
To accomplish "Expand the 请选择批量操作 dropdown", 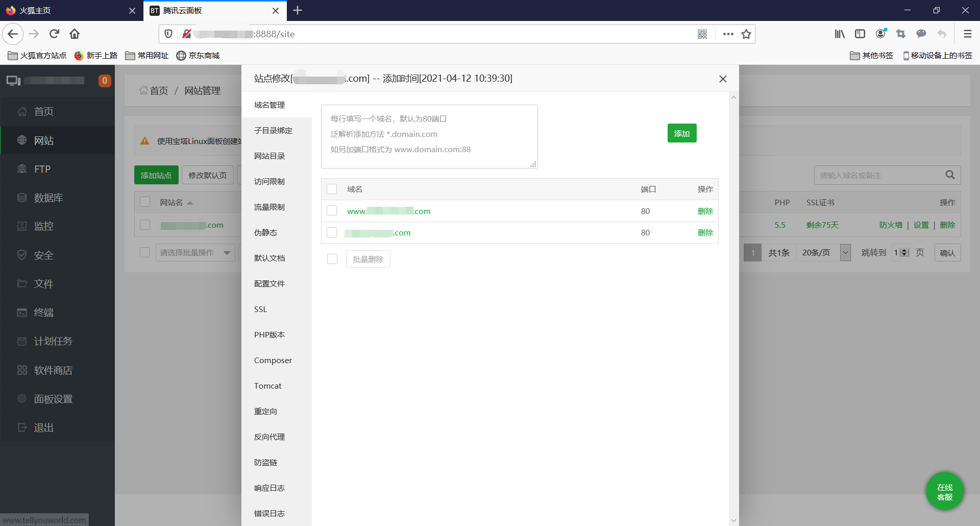I will click(x=195, y=252).
